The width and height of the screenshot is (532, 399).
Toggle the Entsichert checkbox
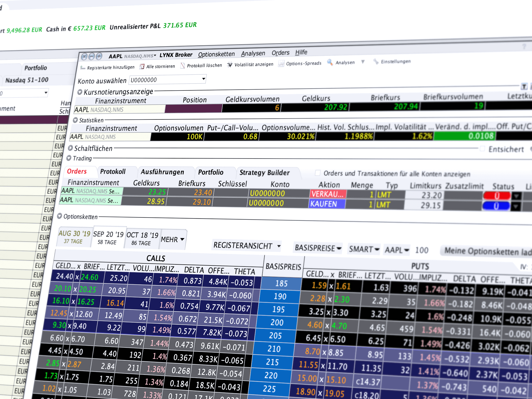483,149
